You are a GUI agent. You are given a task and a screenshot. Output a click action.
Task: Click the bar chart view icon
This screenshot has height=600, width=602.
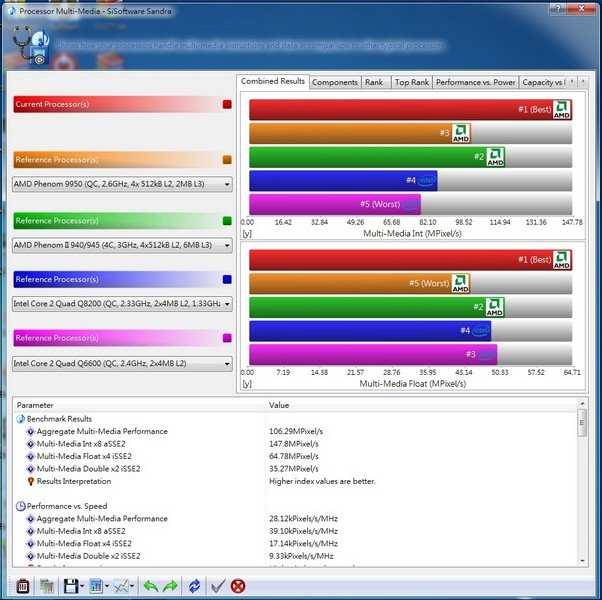96,586
